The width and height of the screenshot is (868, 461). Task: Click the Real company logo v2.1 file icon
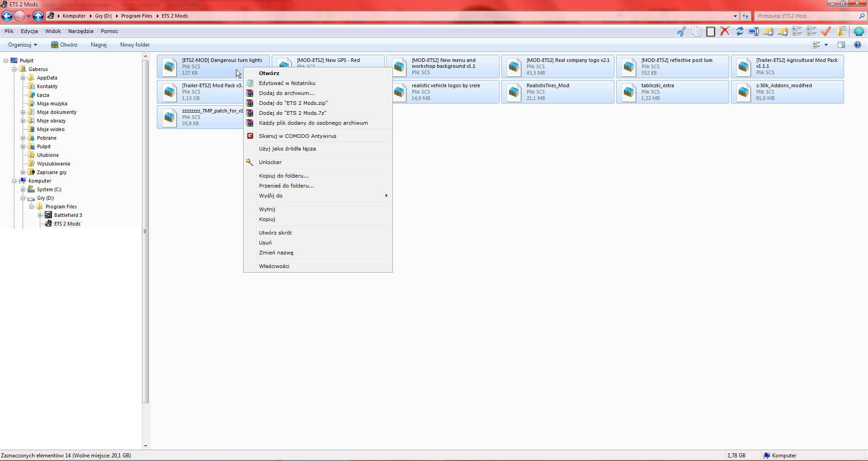coord(514,66)
